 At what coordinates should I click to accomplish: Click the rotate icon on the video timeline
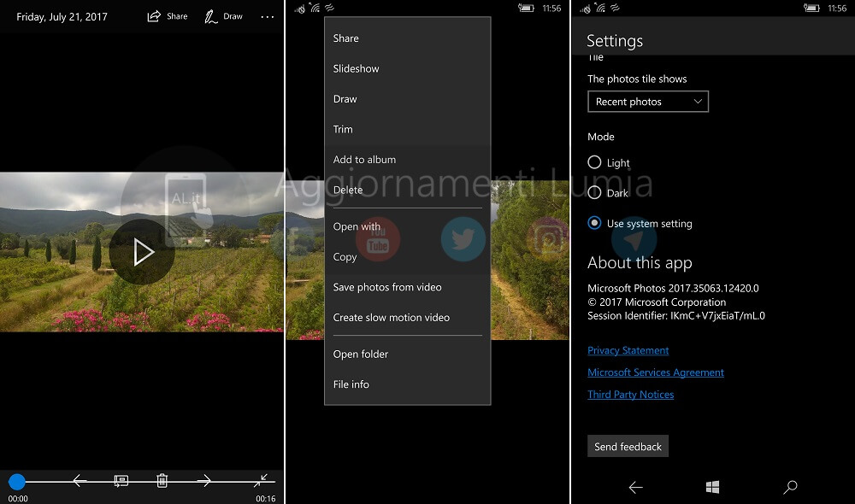coord(121,481)
